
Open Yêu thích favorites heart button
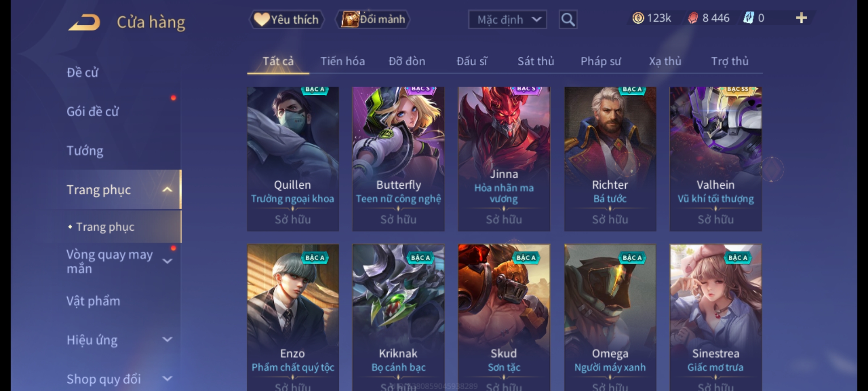(x=286, y=20)
